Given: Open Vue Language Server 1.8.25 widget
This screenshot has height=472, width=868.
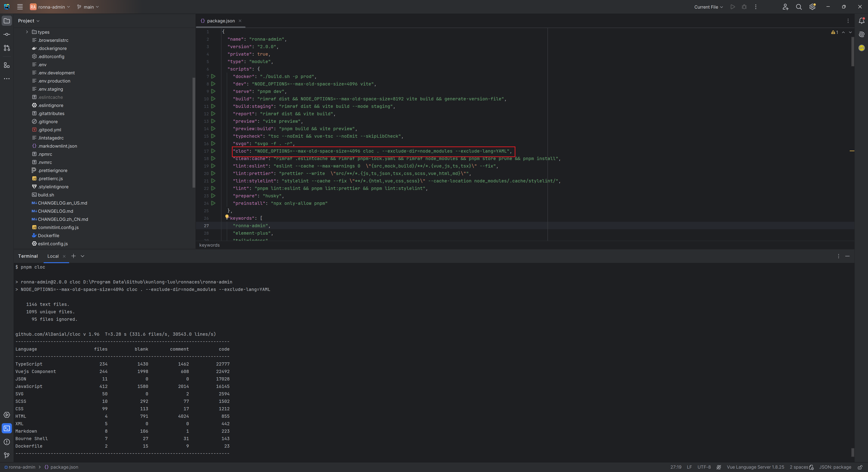Looking at the screenshot, I should pos(755,467).
